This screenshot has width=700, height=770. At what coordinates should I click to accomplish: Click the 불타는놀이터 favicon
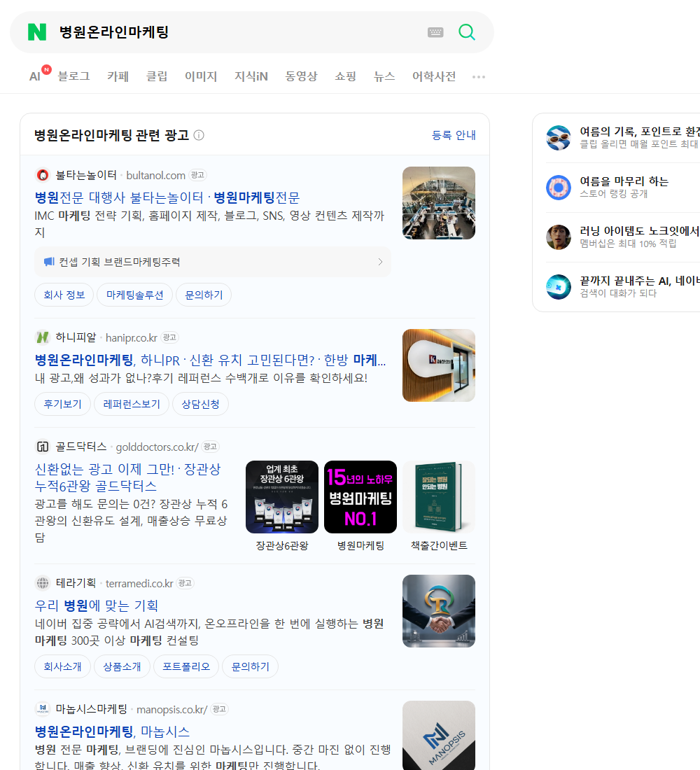click(43, 175)
